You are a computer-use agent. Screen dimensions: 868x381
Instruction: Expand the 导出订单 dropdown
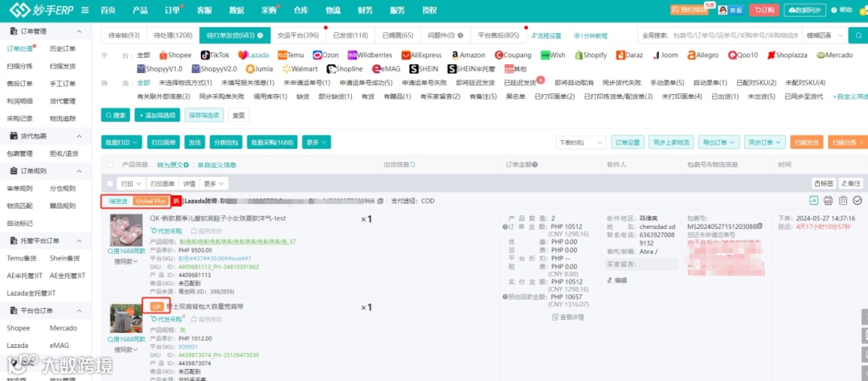[x=719, y=142]
